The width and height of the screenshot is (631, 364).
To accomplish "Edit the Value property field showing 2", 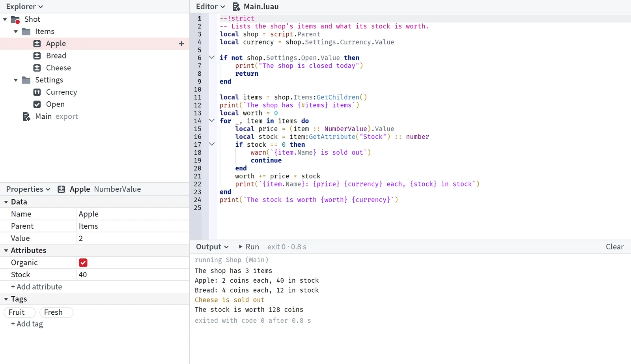I will (133, 238).
